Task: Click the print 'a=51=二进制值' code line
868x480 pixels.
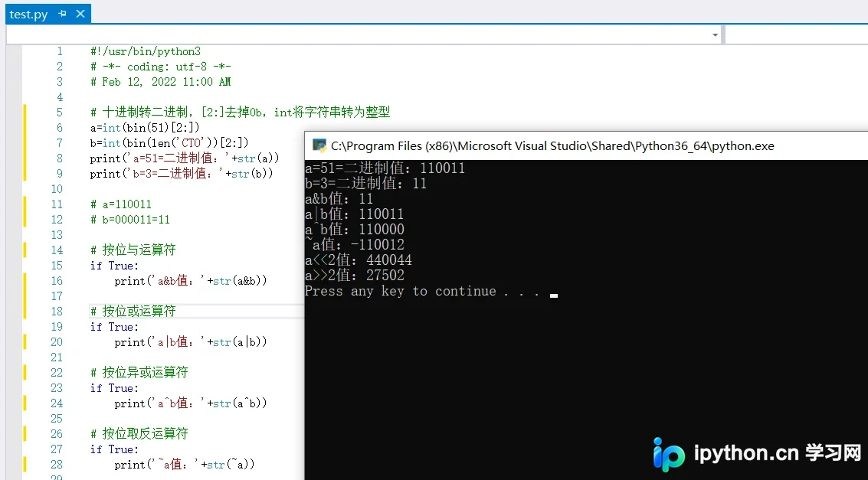Action: click(x=185, y=158)
